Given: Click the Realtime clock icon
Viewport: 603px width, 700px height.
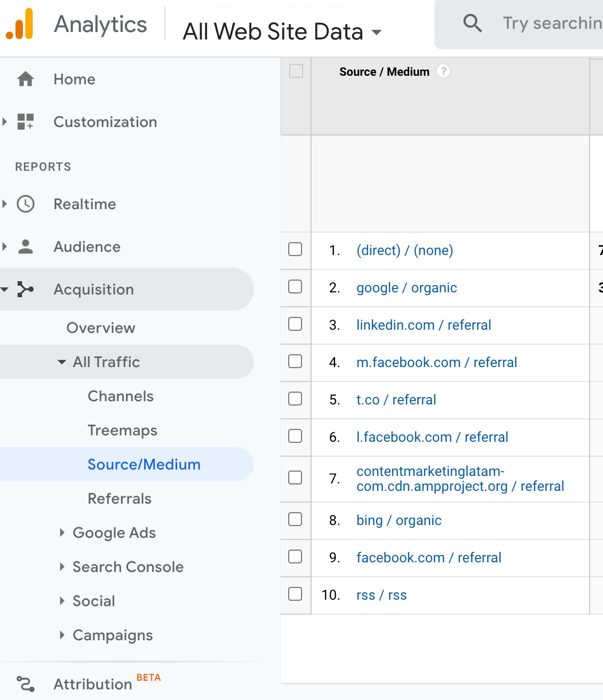Looking at the screenshot, I should click(x=25, y=204).
